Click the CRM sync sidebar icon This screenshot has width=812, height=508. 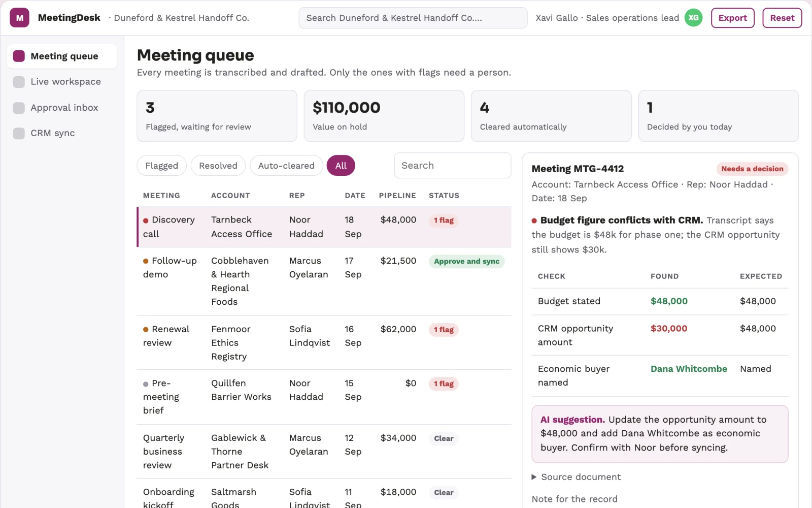[x=19, y=133]
